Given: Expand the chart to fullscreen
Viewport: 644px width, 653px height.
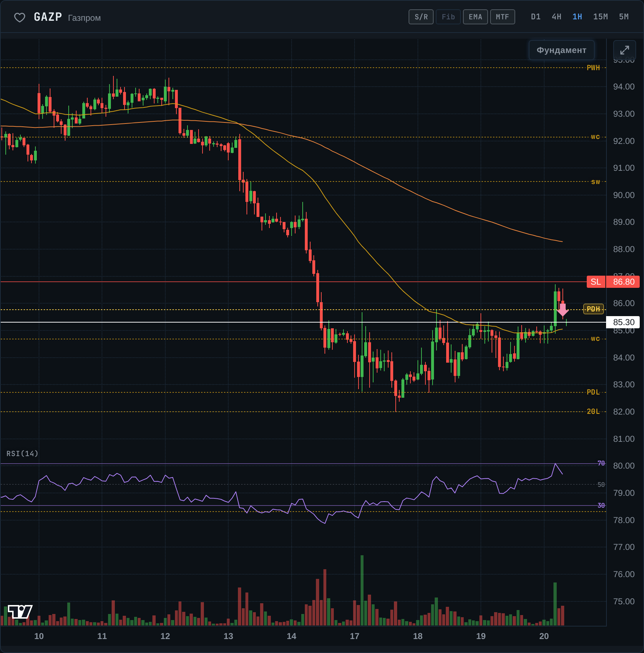Looking at the screenshot, I should pyautogui.click(x=625, y=50).
